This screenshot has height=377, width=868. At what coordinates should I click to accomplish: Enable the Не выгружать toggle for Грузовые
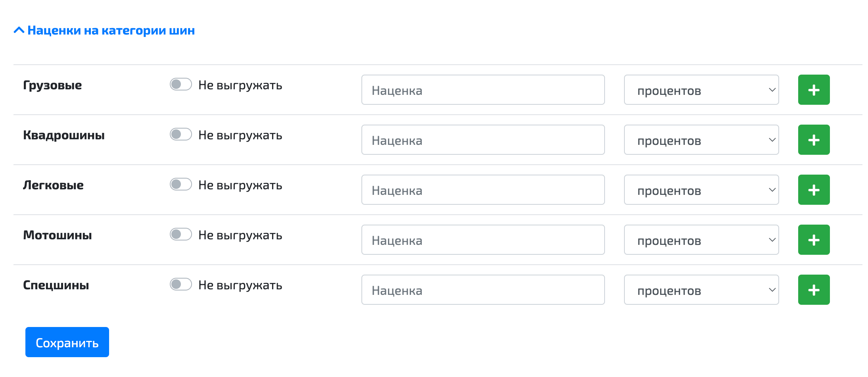[181, 85]
